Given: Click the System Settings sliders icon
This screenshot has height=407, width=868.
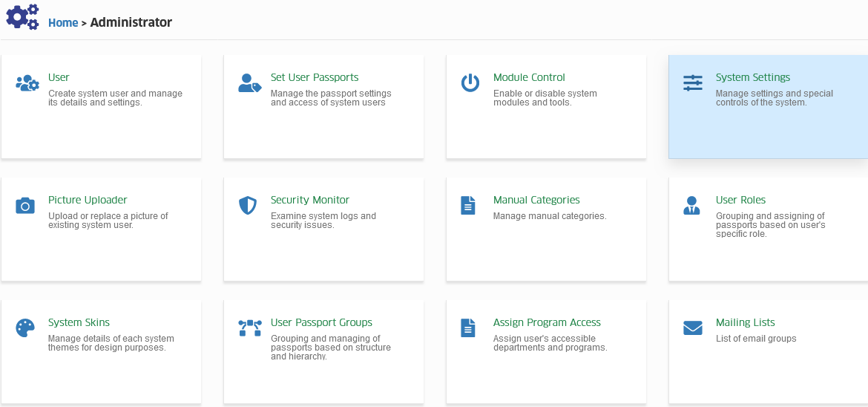Looking at the screenshot, I should click(x=692, y=83).
